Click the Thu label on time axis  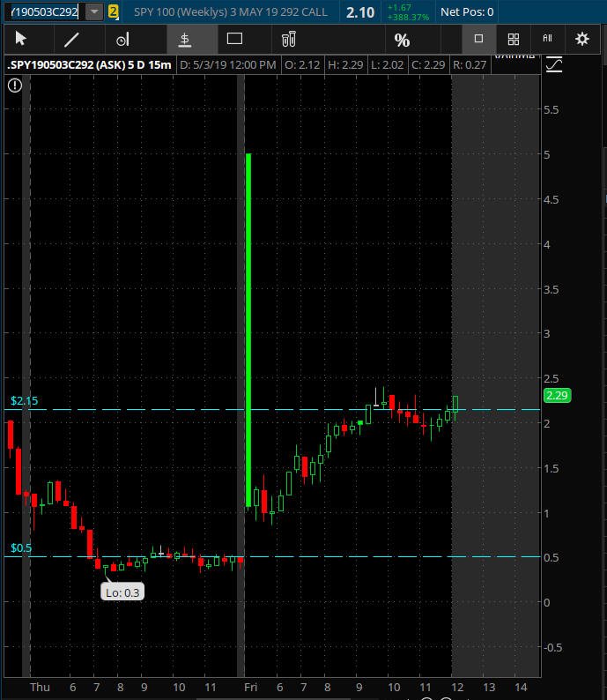pyautogui.click(x=40, y=687)
